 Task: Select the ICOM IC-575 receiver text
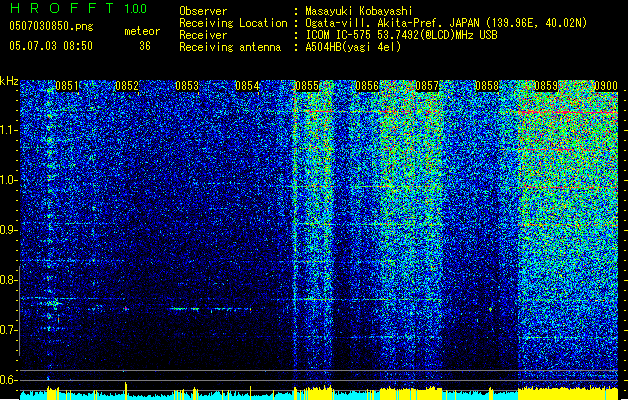point(401,35)
